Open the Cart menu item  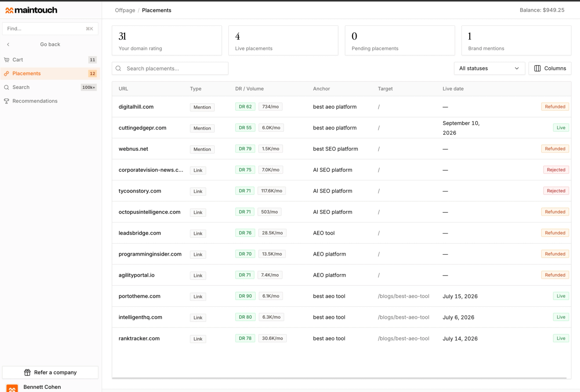[x=50, y=60]
